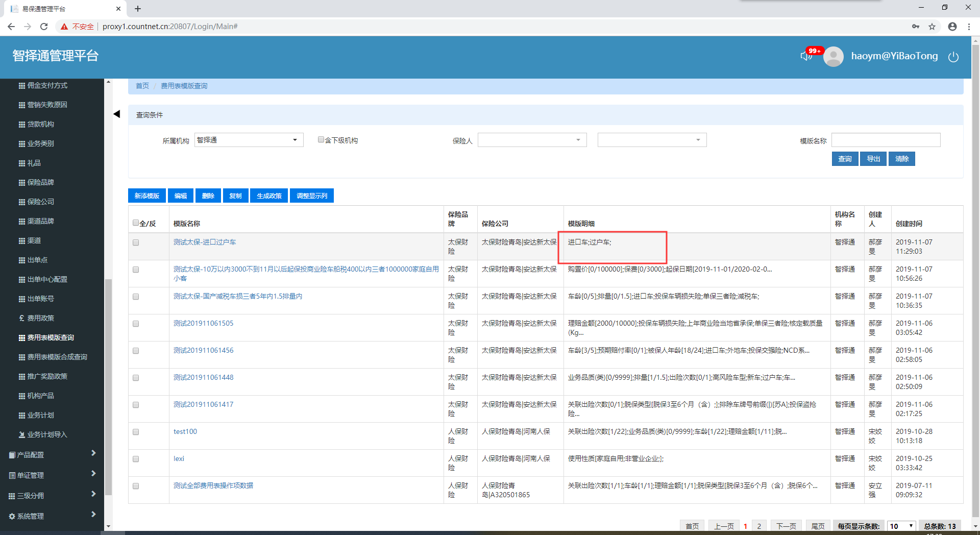Click the 模版名称 text input field
980x535 pixels.
click(x=886, y=140)
